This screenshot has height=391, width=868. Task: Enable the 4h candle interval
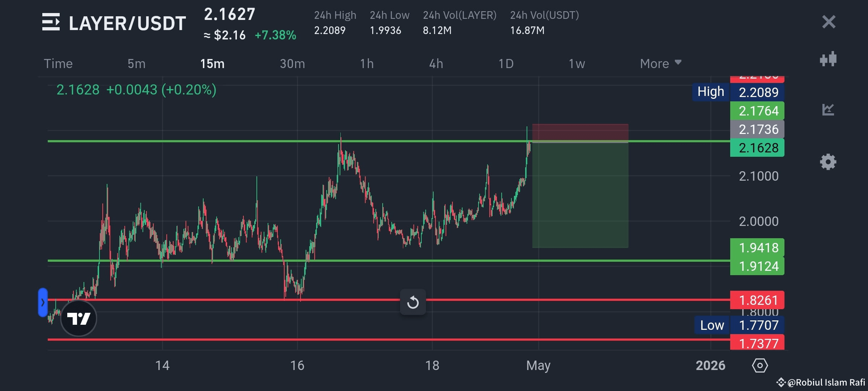click(x=436, y=63)
